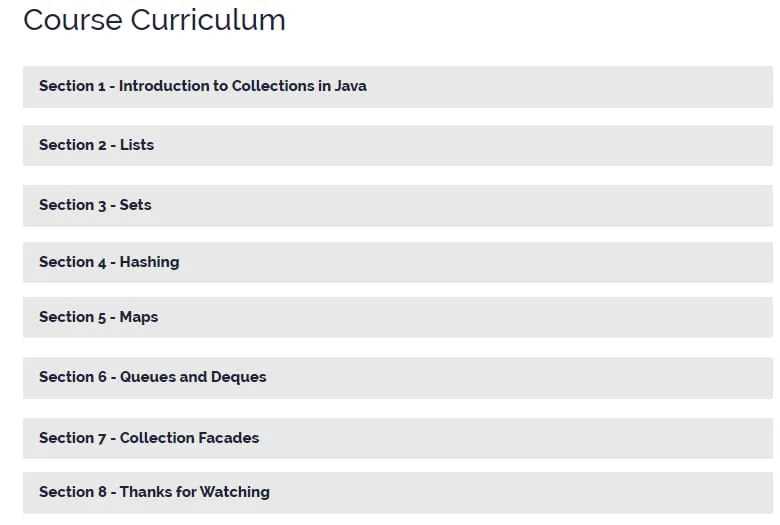Screen dimensions: 780x525
Task: Expand the Section 2 Lists accordion
Action: pyautogui.click(x=397, y=145)
